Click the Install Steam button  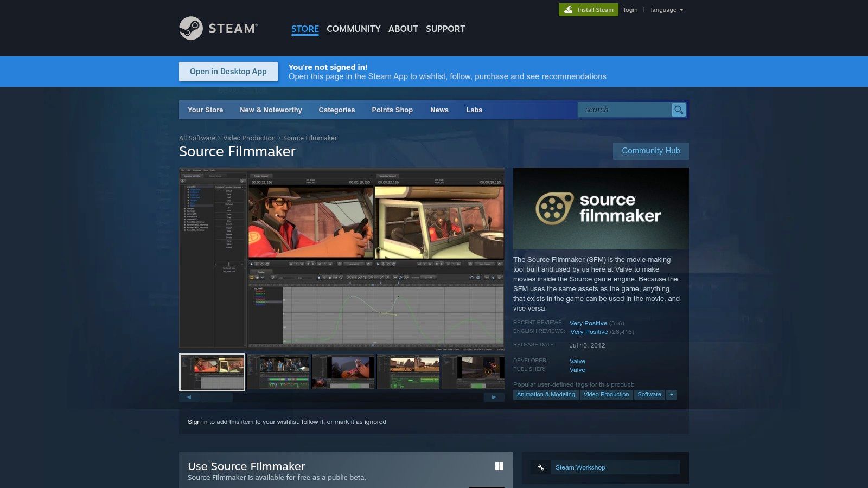point(589,10)
